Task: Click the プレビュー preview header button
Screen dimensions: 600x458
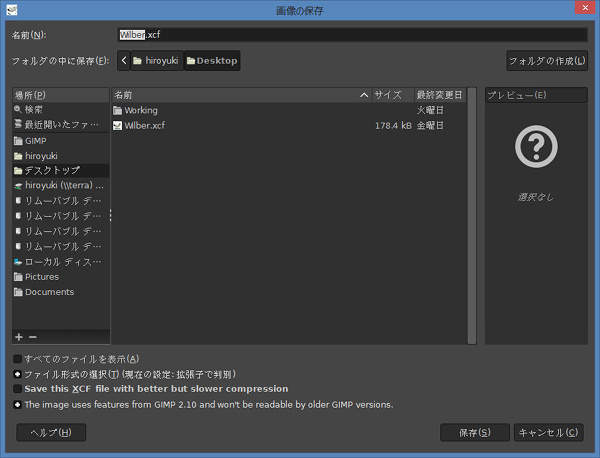Action: [536, 95]
